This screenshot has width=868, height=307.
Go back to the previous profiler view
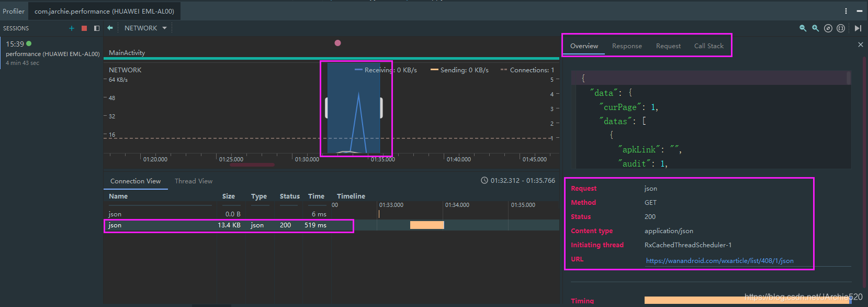110,28
